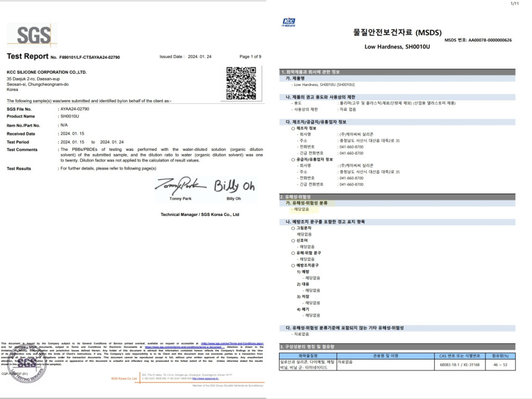This screenshot has height=399, width=532.
Task: Click the 1/11 page indicator
Action: point(514,4)
